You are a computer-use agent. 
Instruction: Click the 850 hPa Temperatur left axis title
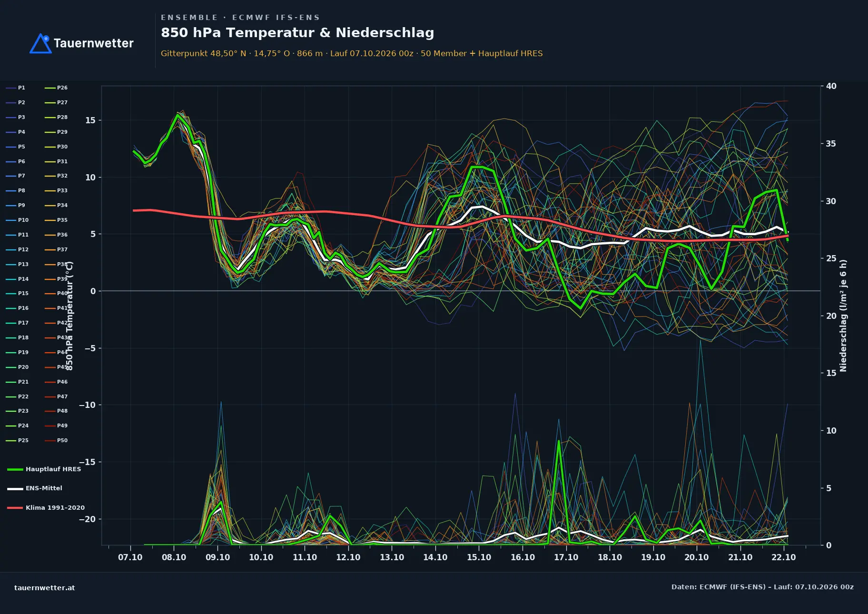click(69, 316)
